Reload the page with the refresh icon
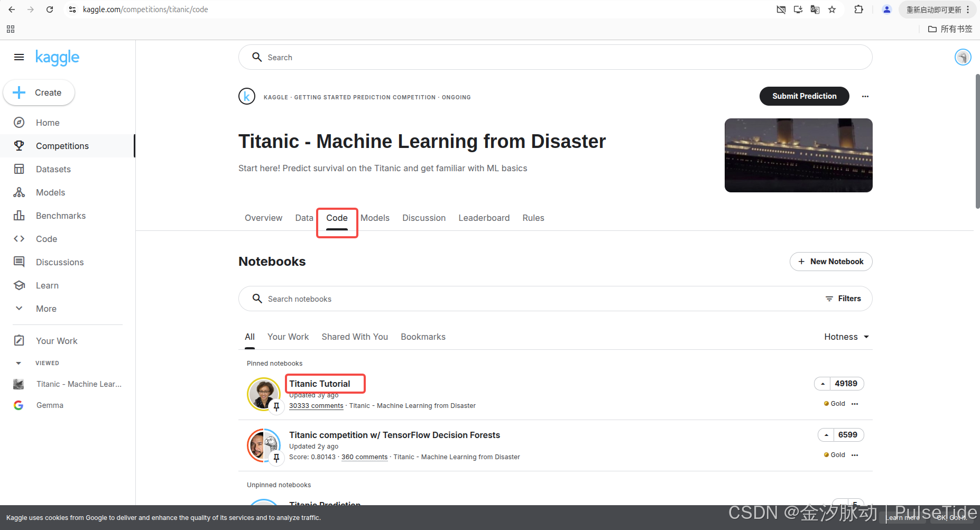The image size is (980, 530). [50, 10]
